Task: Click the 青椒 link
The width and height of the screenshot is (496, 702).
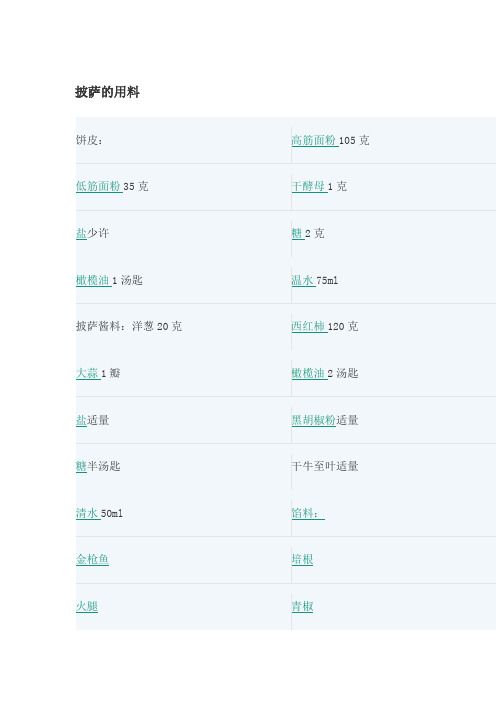Action: coord(303,606)
